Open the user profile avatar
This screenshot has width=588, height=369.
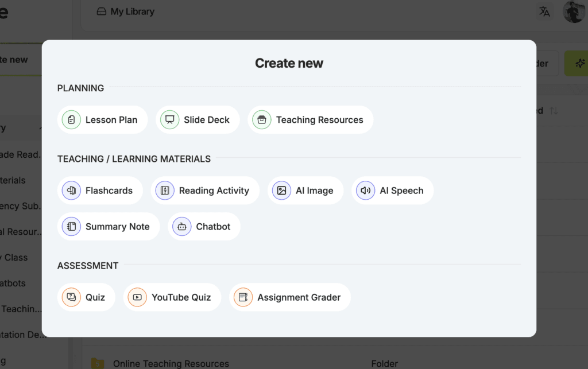click(574, 11)
